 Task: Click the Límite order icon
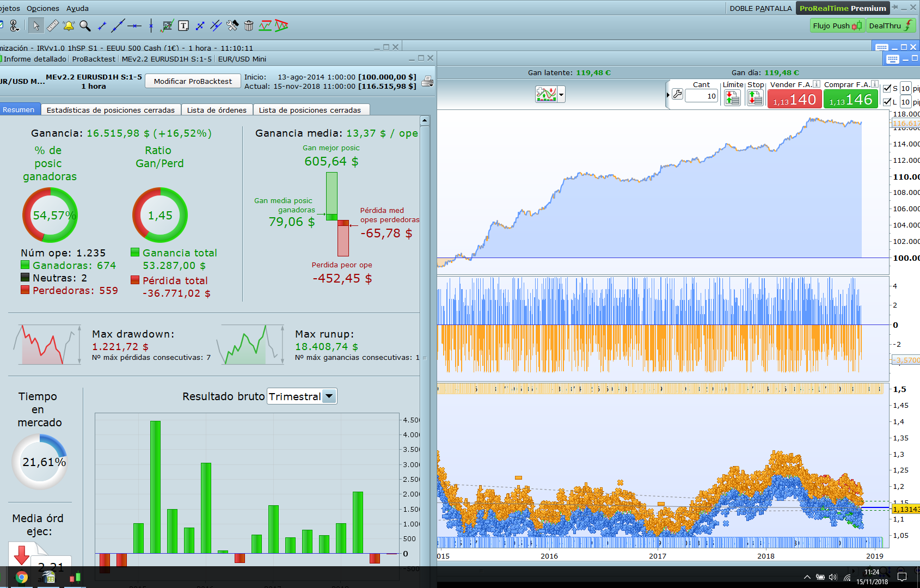pyautogui.click(x=732, y=97)
